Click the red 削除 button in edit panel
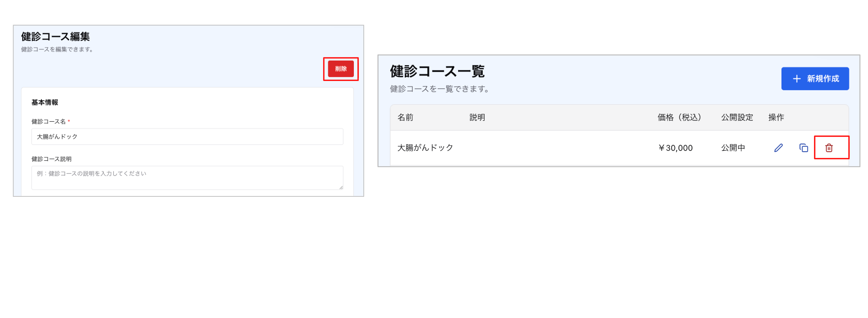The width and height of the screenshot is (868, 318). coord(341,69)
